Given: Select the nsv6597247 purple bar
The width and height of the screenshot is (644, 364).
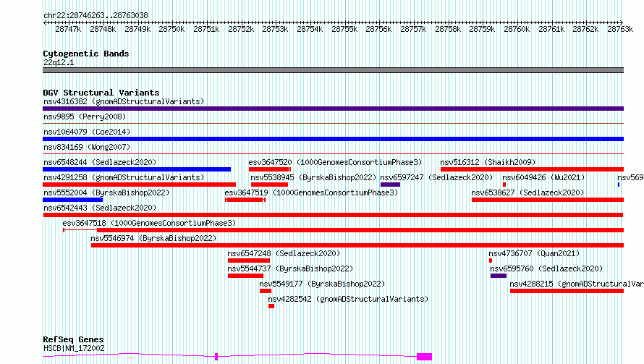Looking at the screenshot, I should [390, 185].
